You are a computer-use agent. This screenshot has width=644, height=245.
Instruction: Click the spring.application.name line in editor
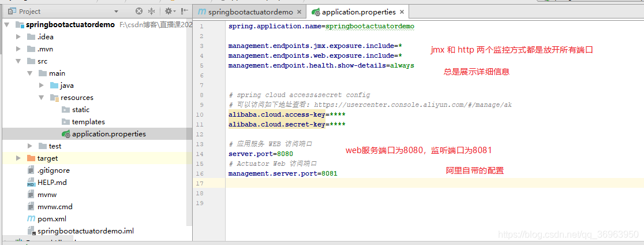321,26
